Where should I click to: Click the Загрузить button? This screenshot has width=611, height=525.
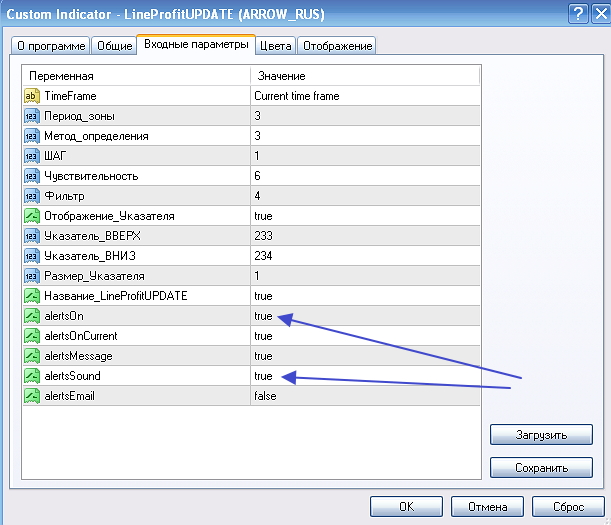pyautogui.click(x=541, y=435)
